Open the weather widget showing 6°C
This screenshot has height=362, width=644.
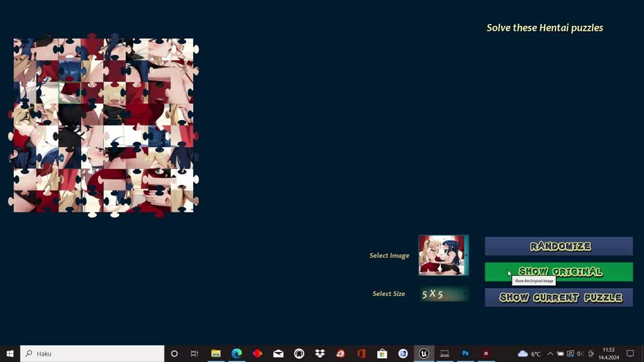point(529,354)
